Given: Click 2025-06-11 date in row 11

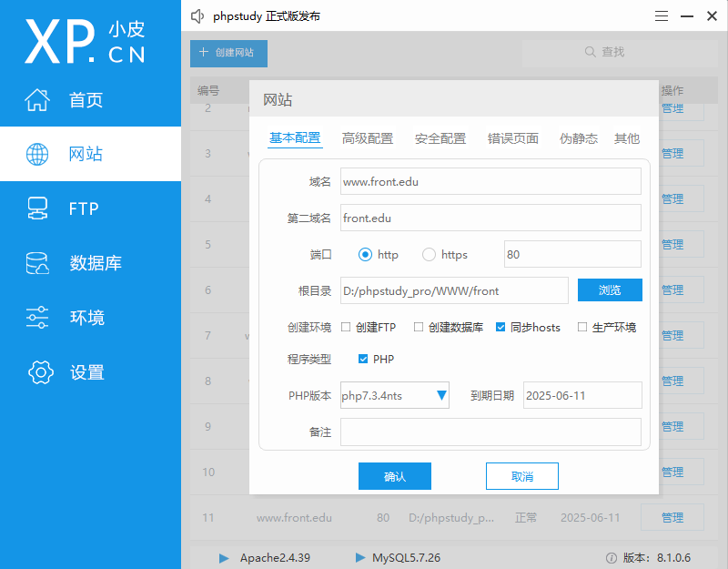Looking at the screenshot, I should tap(590, 518).
